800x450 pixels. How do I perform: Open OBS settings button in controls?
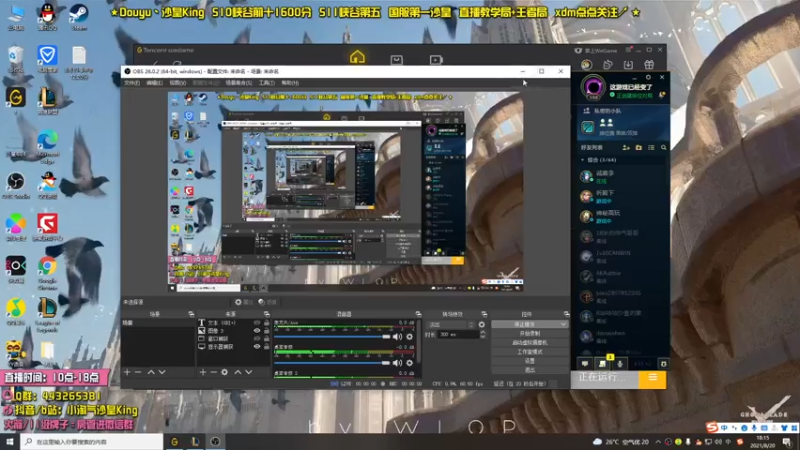(530, 361)
